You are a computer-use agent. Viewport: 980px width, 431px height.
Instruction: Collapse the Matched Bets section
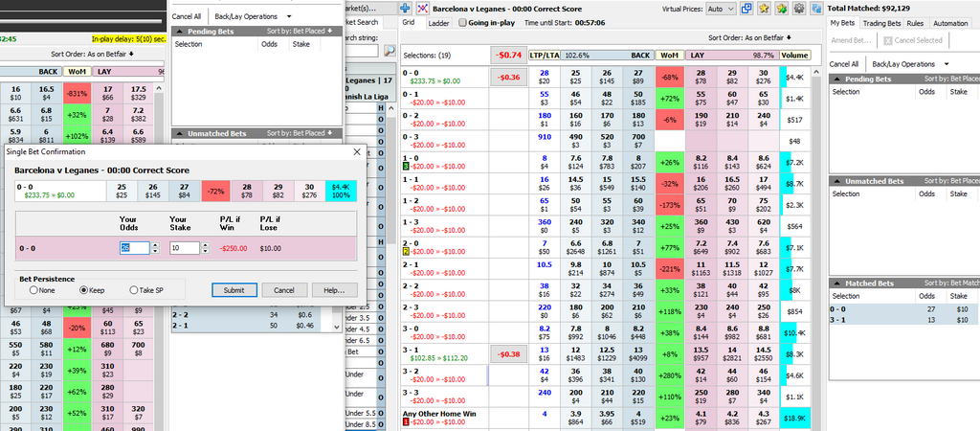pos(835,284)
